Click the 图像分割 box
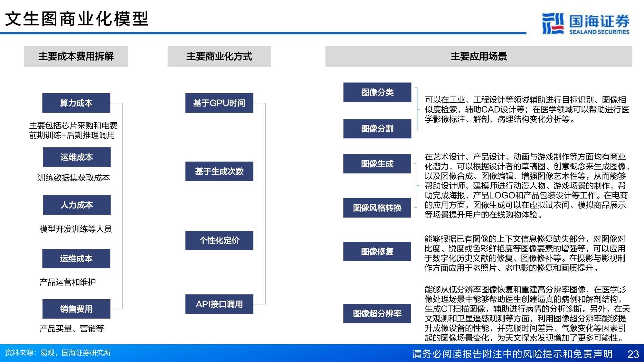Image resolution: width=644 pixels, height=362 pixels. [377, 129]
